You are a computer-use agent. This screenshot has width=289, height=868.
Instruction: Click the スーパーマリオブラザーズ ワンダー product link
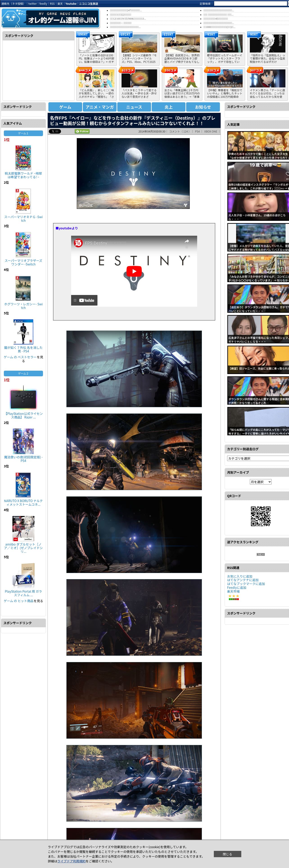[x=23, y=262]
